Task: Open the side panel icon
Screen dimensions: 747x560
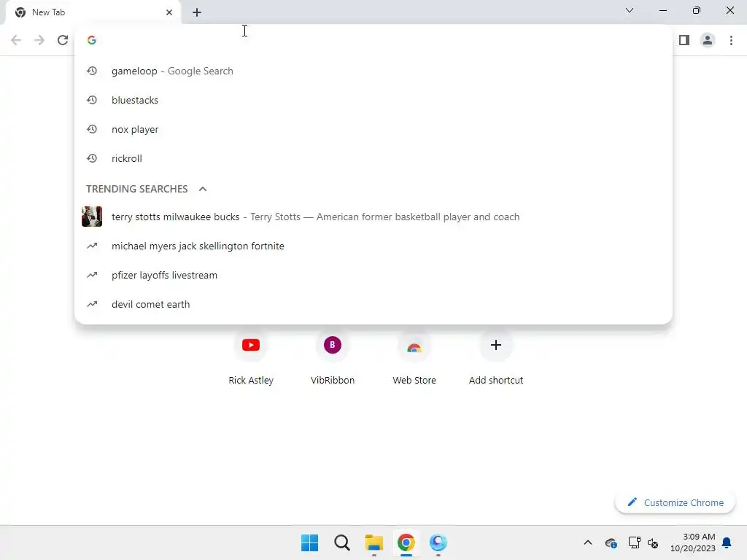Action: [684, 40]
